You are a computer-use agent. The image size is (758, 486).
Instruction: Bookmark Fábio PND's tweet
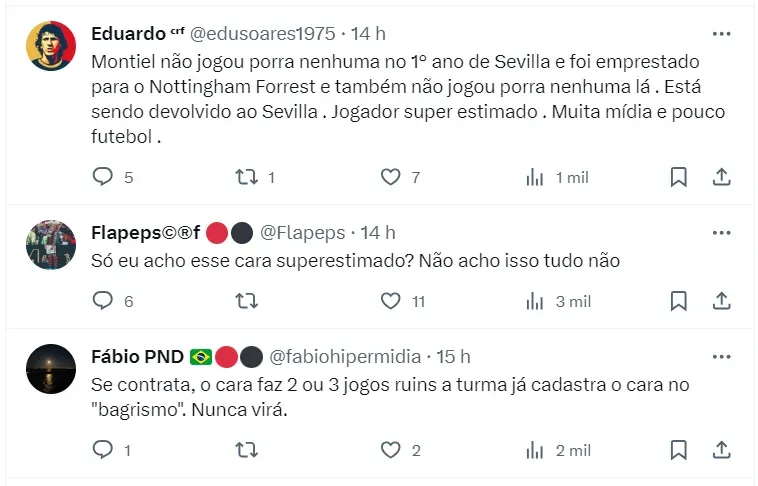(x=678, y=451)
